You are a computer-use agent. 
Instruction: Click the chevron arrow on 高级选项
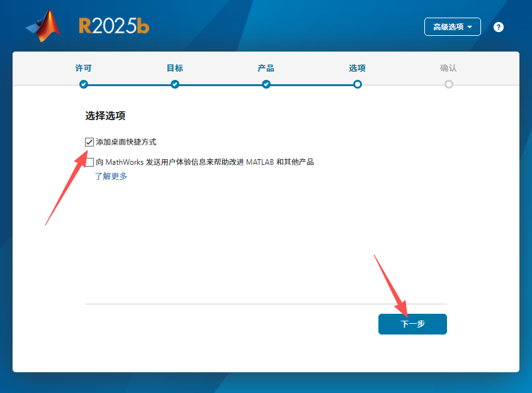pos(471,26)
